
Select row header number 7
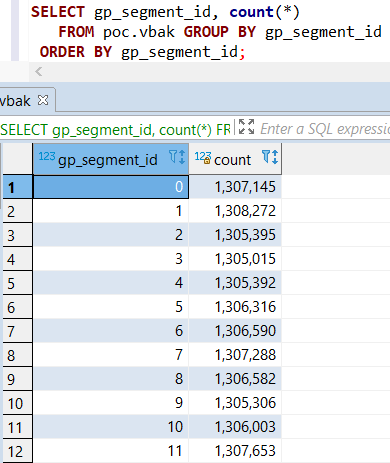(17, 331)
